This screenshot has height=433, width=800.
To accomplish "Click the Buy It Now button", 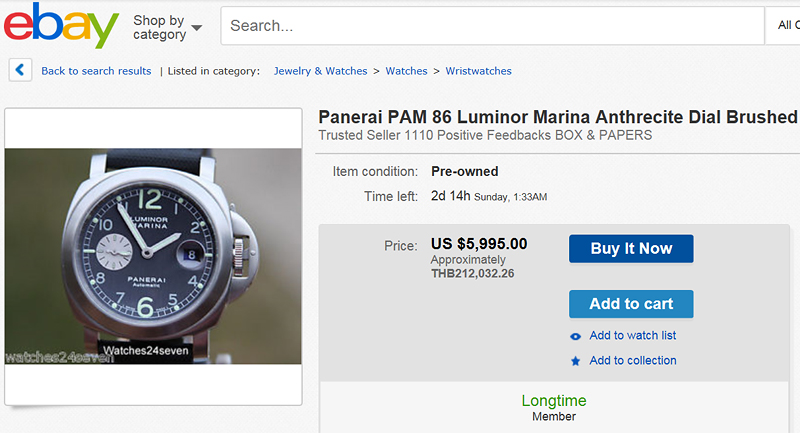I will (631, 248).
